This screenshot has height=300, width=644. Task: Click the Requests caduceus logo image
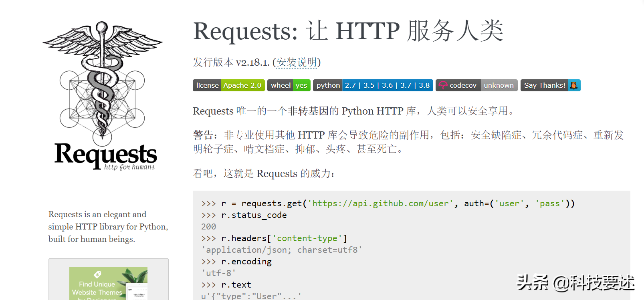pos(103,96)
